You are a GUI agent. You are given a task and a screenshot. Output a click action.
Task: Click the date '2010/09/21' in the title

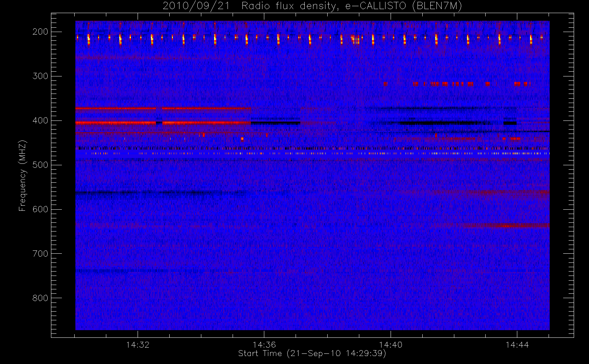coord(196,6)
